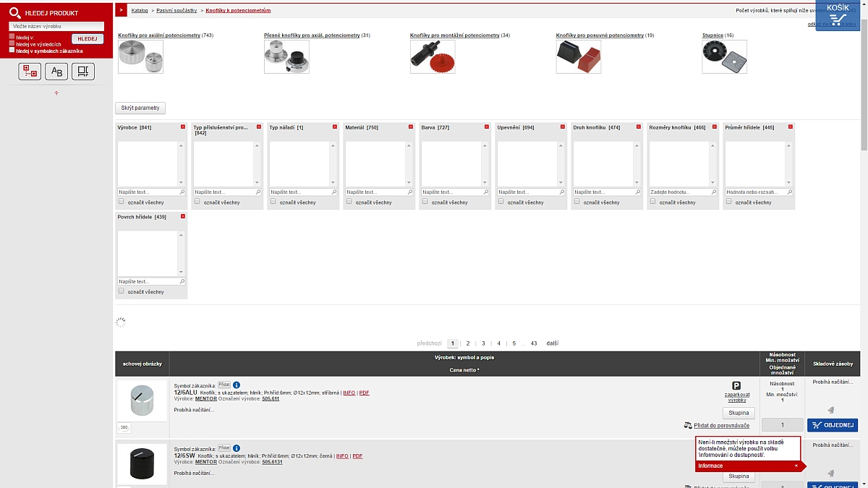Click the grey plane availability icon for 12/6ALU
Image resolution: width=868 pixels, height=488 pixels.
tap(830, 410)
